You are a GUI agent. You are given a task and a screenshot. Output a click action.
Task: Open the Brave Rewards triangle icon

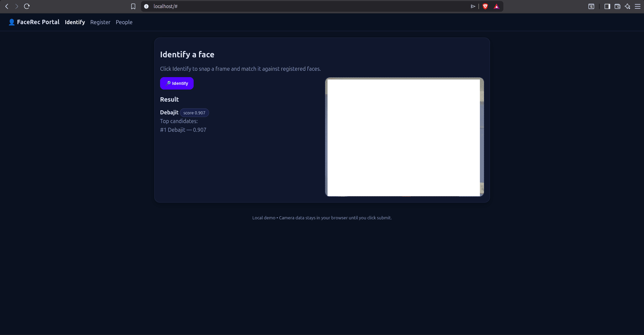(x=497, y=6)
